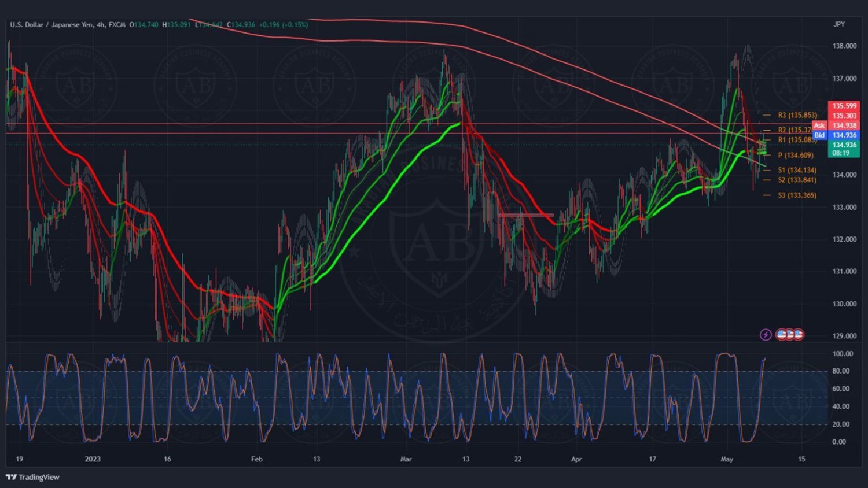The height and width of the screenshot is (488, 868).
Task: Click the red 135.599 price tag
Action: coord(844,106)
